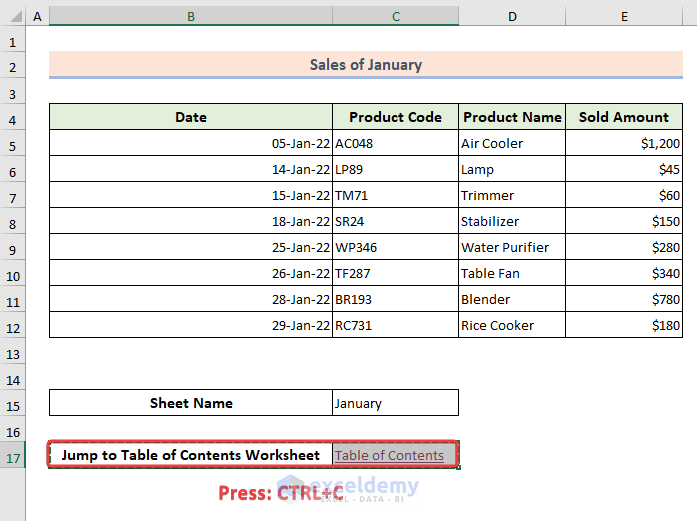Screen dimensions: 697x521
Task: Click the Product Code header cell
Action: pos(396,117)
